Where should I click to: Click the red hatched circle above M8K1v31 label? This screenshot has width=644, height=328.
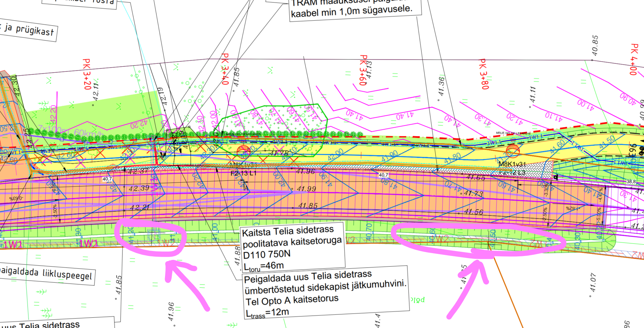tap(512, 151)
